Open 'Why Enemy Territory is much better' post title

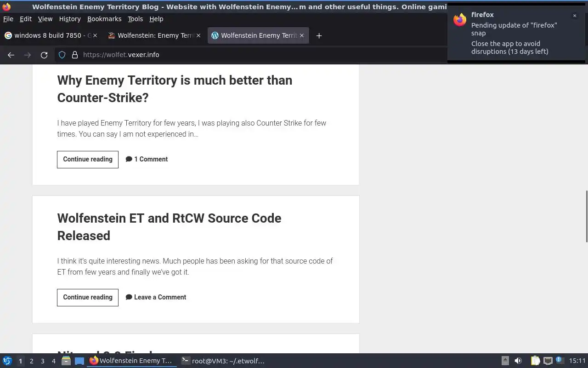click(175, 89)
